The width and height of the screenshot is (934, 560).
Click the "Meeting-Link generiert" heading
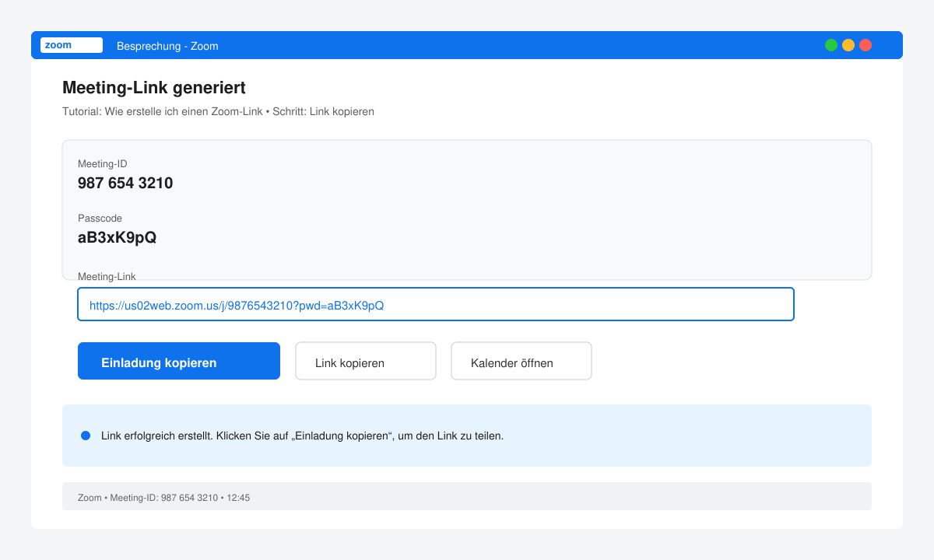tap(154, 88)
